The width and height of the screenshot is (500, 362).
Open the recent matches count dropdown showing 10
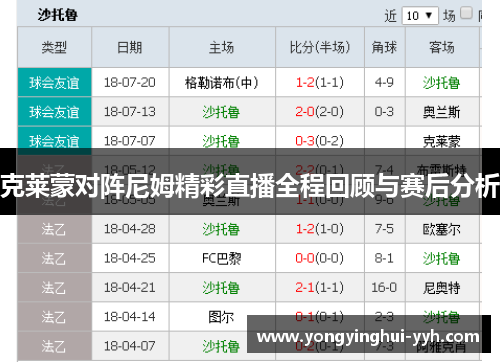(x=420, y=15)
